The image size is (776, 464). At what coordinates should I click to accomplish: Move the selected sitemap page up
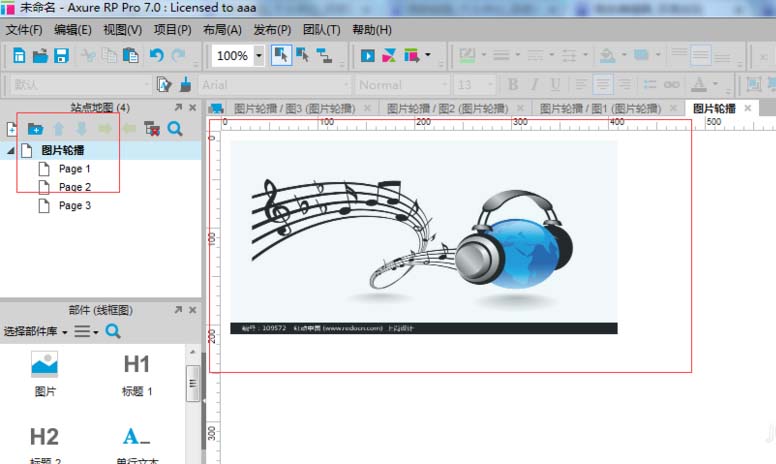(x=58, y=129)
